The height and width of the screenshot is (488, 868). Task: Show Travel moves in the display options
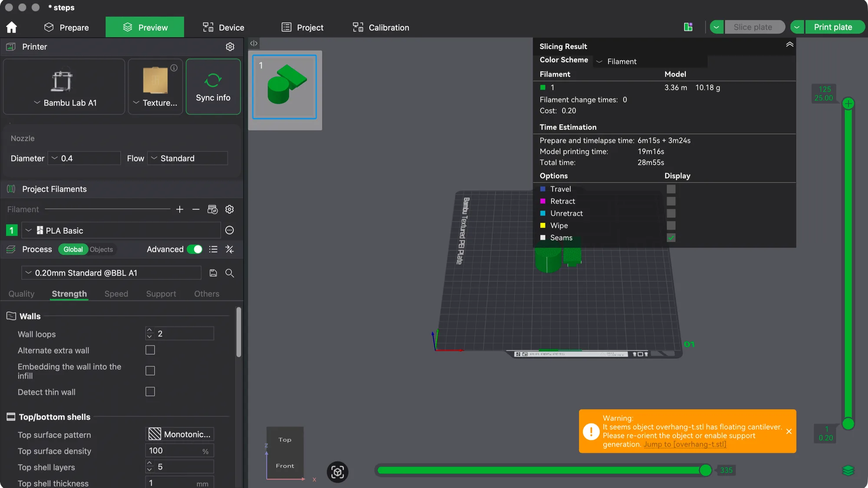[x=671, y=189]
